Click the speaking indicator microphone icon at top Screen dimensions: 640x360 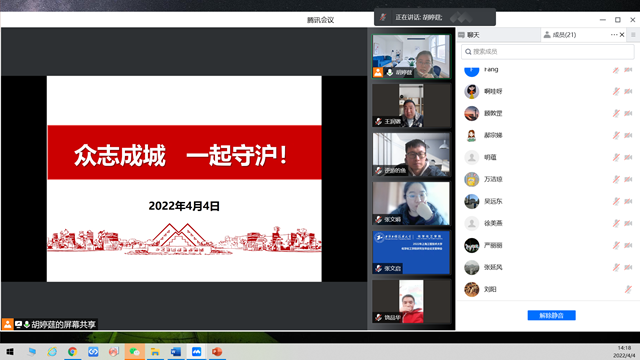click(x=383, y=17)
